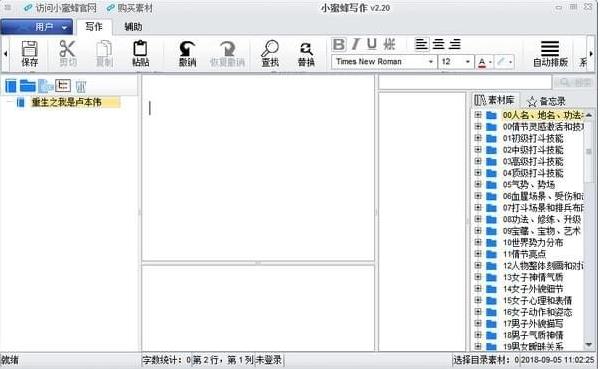Open the 查找 find magnifier tool
Viewport: 600px width, 369px height.
(270, 54)
